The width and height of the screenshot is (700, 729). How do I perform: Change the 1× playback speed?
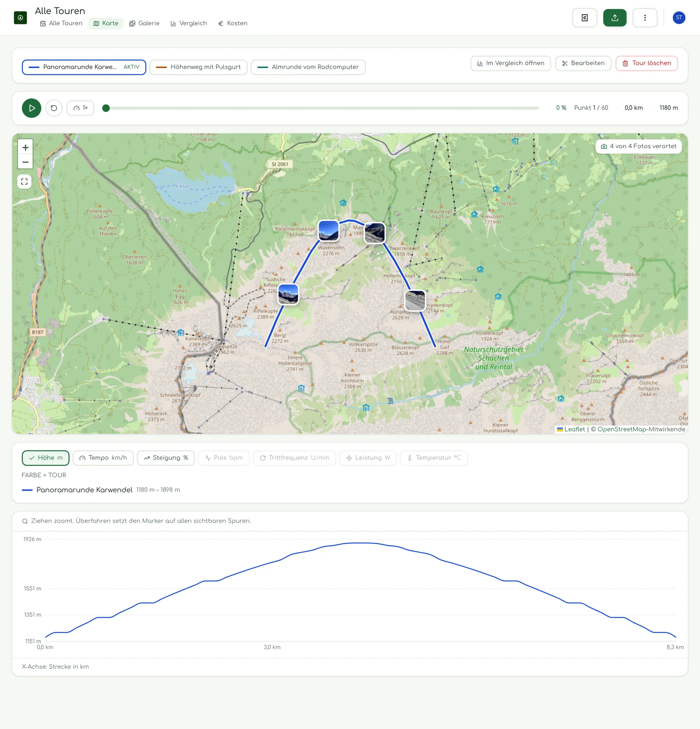click(80, 108)
